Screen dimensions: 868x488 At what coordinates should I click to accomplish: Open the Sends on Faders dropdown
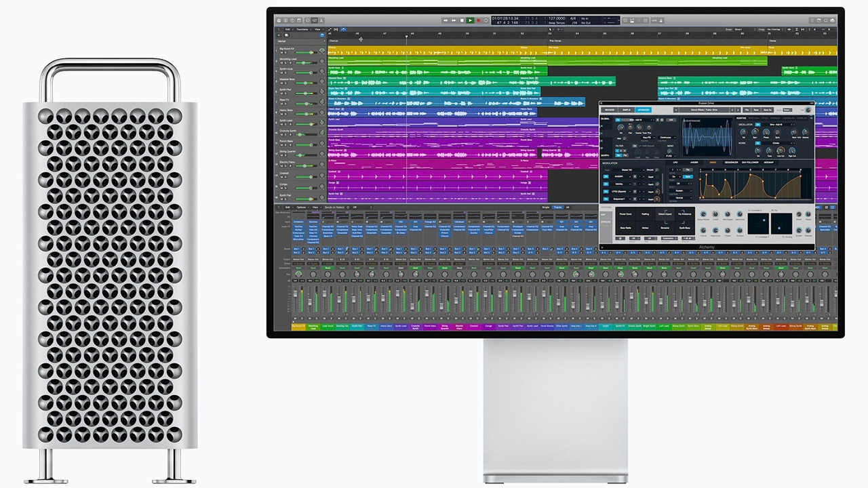(362, 207)
